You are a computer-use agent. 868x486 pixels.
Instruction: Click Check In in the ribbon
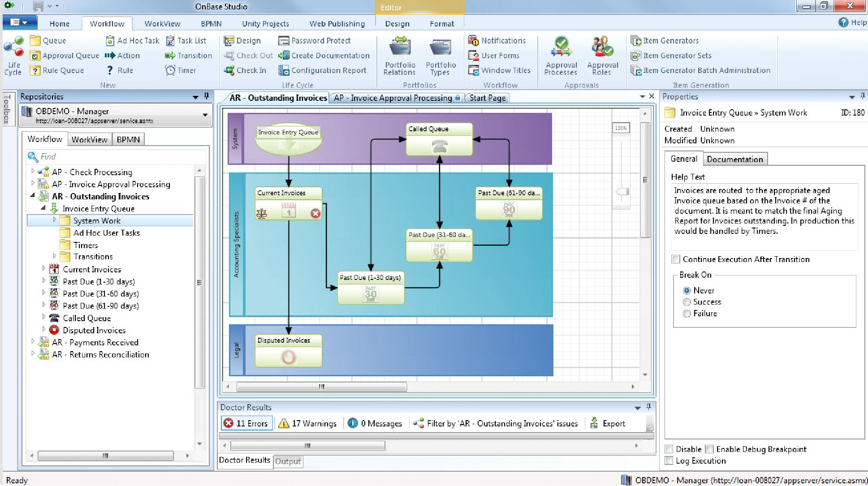click(245, 70)
